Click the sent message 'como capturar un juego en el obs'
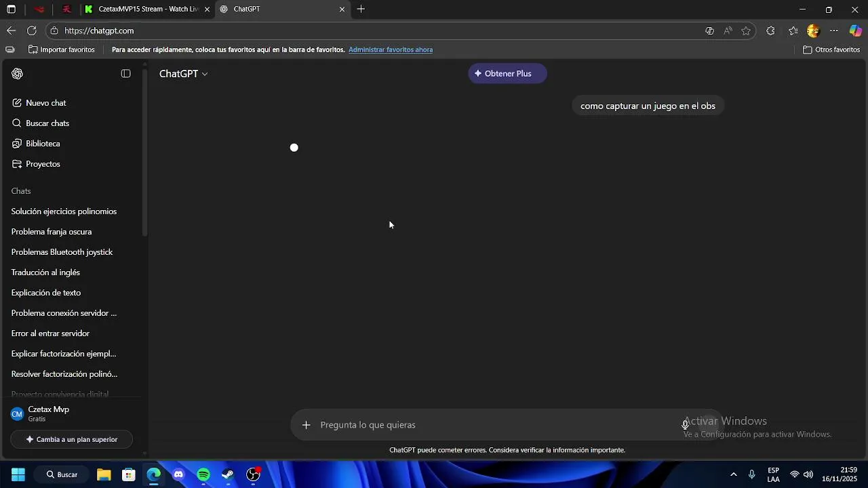The width and height of the screenshot is (868, 488). coord(648,106)
